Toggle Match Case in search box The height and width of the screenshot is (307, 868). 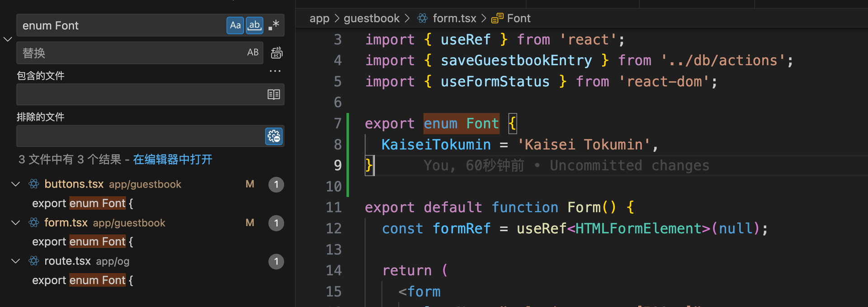coord(235,25)
